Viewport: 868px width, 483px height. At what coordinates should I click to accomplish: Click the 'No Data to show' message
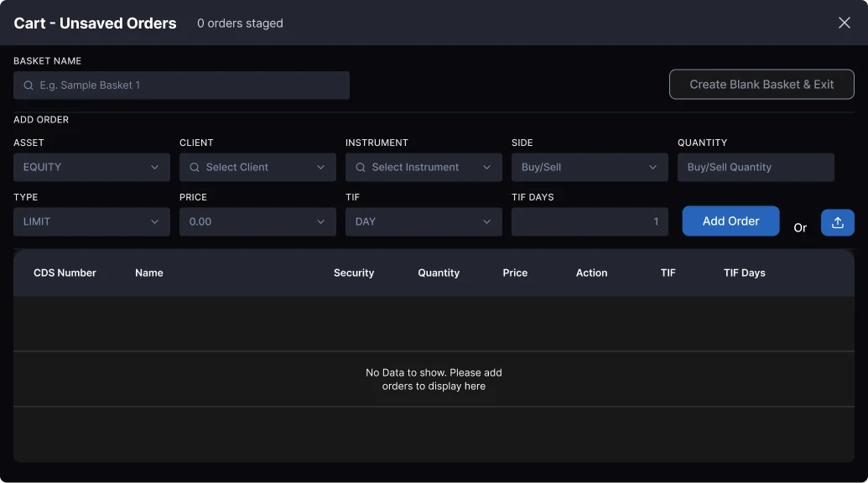pos(434,379)
